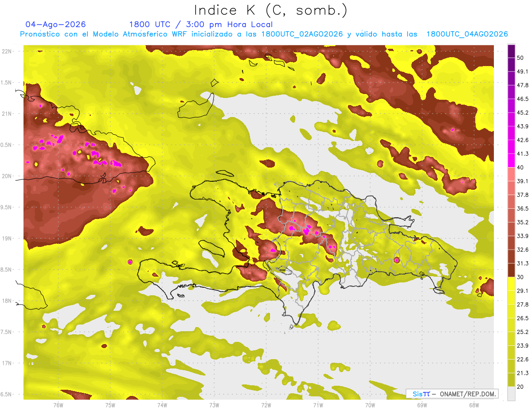Click the "27.8" color scale value
This screenshot has width=532, height=411.
click(x=523, y=305)
